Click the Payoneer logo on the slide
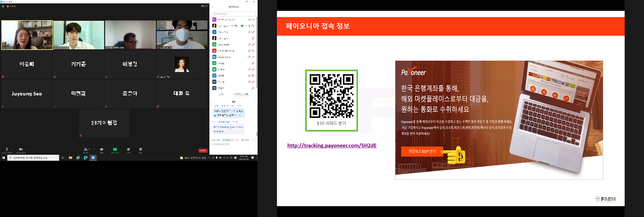Screen dimensions: 644x217 click(x=414, y=72)
